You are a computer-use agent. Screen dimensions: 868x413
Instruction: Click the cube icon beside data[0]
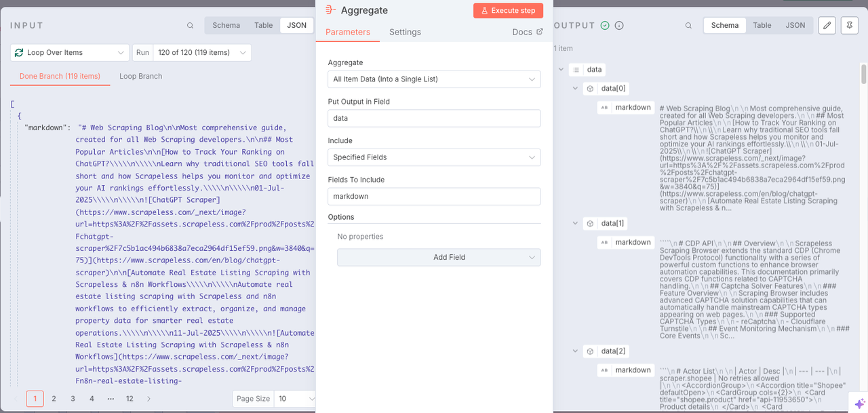click(590, 89)
